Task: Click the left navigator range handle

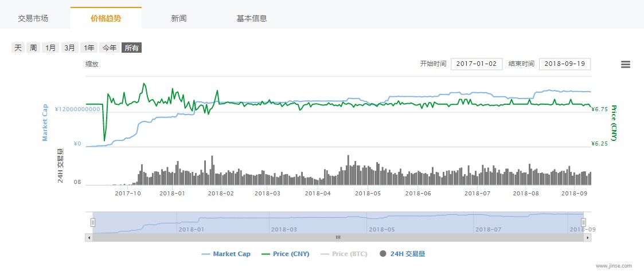Action: point(93,222)
